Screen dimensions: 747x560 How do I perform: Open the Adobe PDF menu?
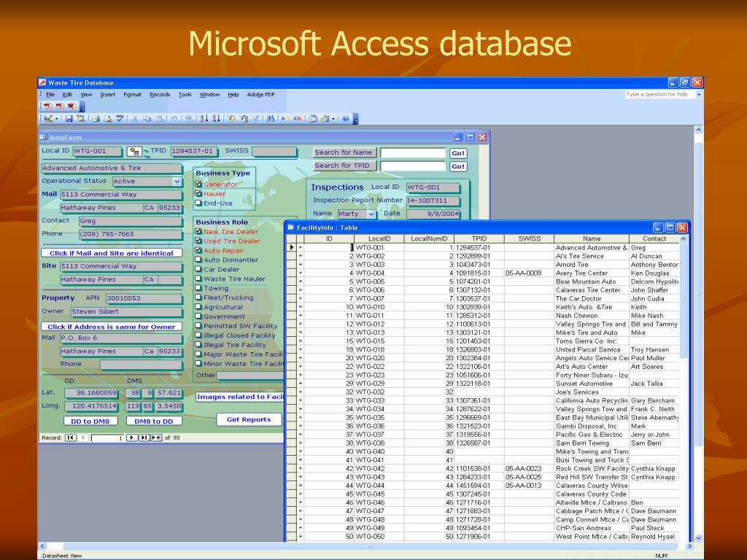pyautogui.click(x=261, y=95)
